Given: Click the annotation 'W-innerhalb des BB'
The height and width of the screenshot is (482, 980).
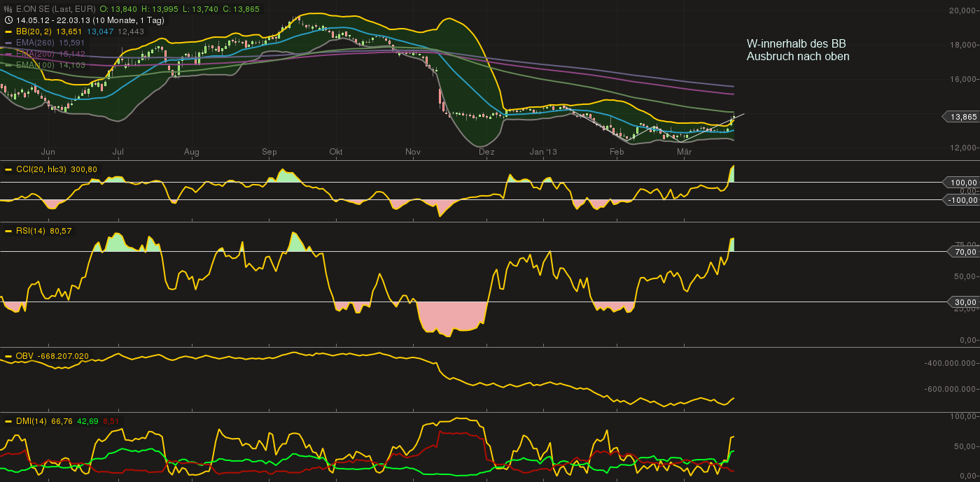Looking at the screenshot, I should tap(796, 44).
